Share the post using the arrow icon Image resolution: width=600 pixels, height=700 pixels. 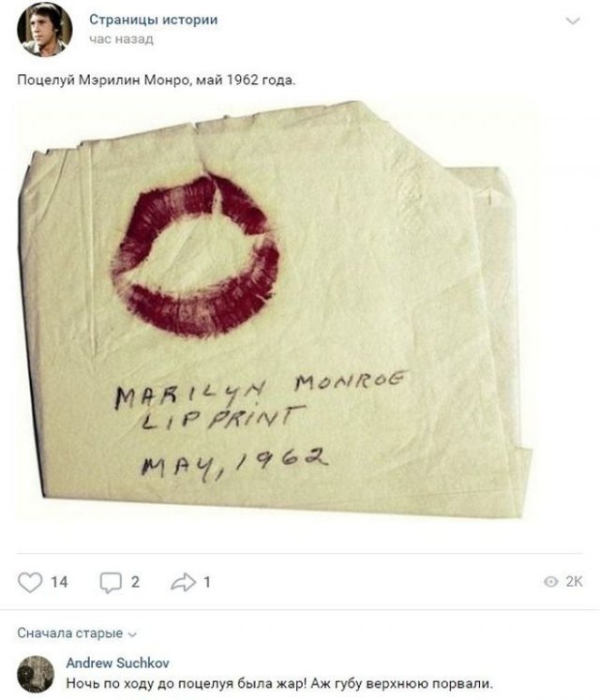[183, 582]
